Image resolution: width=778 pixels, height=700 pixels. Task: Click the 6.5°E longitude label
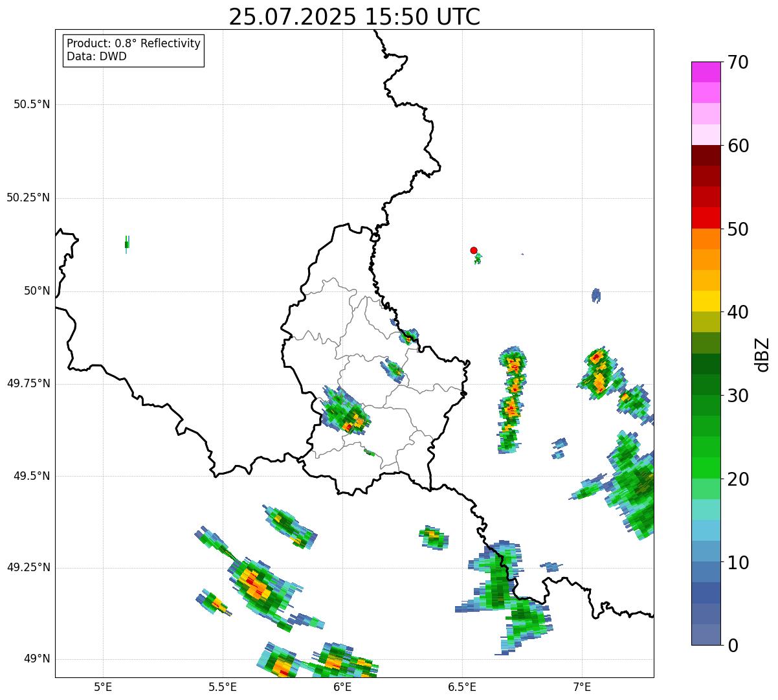tap(462, 686)
